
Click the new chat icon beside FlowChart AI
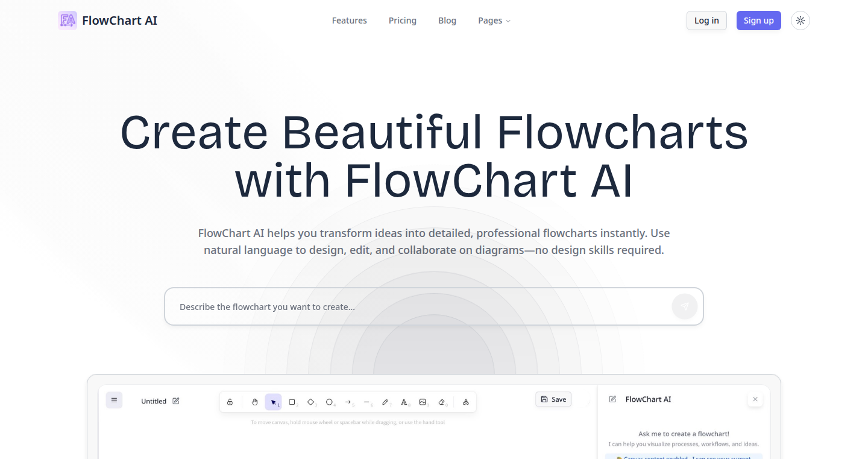(612, 399)
